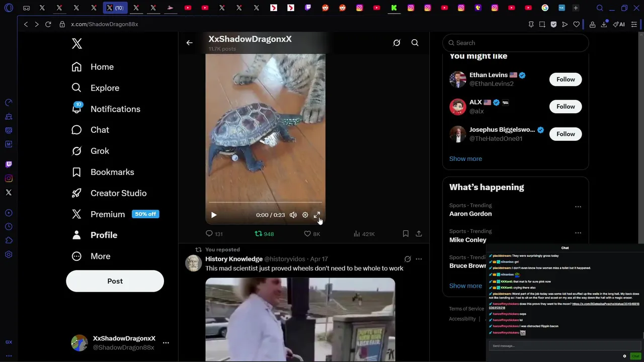Image resolution: width=644 pixels, height=362 pixels.
Task: Take a snapshot with the toolbar capture icon
Action: (542, 24)
